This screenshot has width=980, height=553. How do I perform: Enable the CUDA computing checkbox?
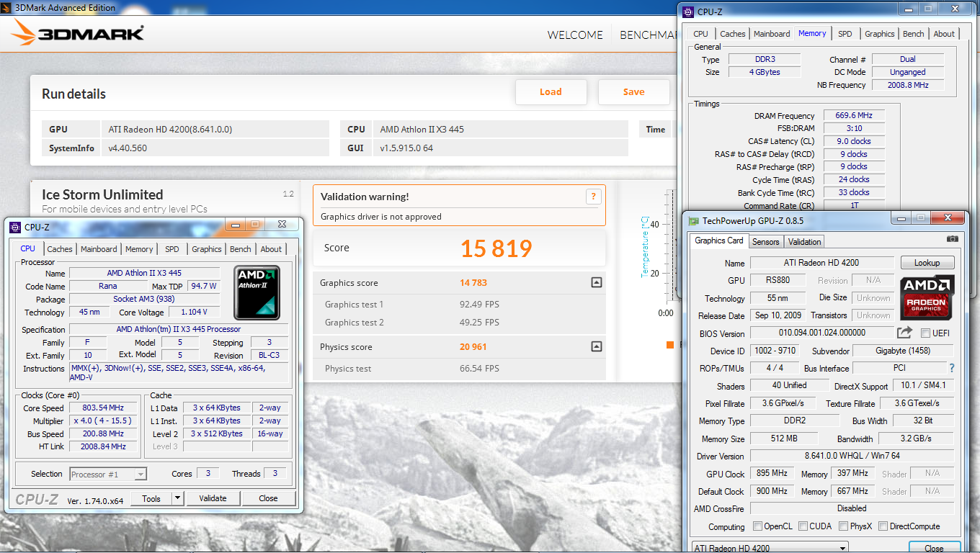(x=803, y=526)
